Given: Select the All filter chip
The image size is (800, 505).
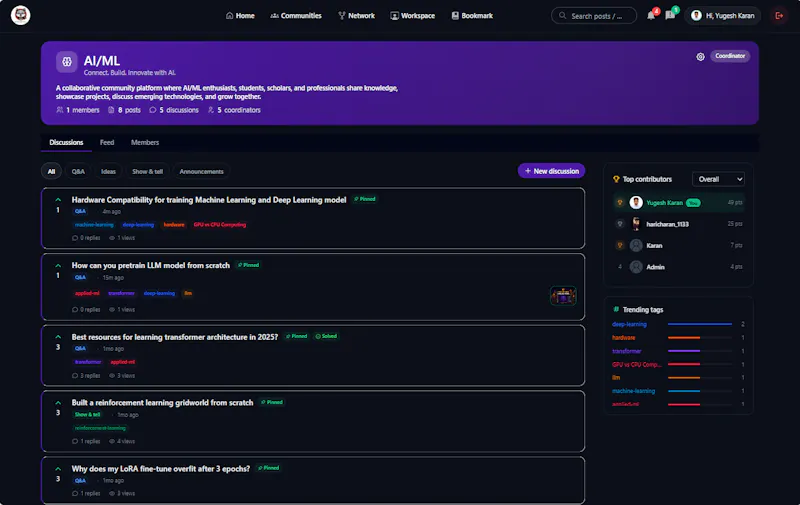Looking at the screenshot, I should (52, 171).
